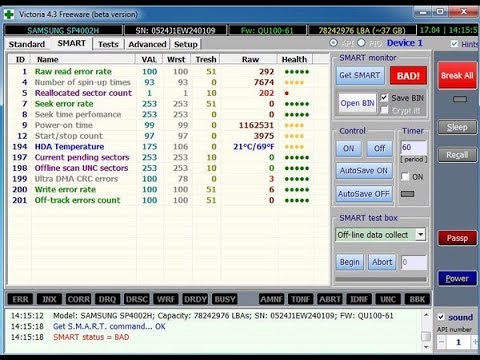Screen dimensions: 480x360
Task: Click the ERR status indicator
Action: pos(20,299)
